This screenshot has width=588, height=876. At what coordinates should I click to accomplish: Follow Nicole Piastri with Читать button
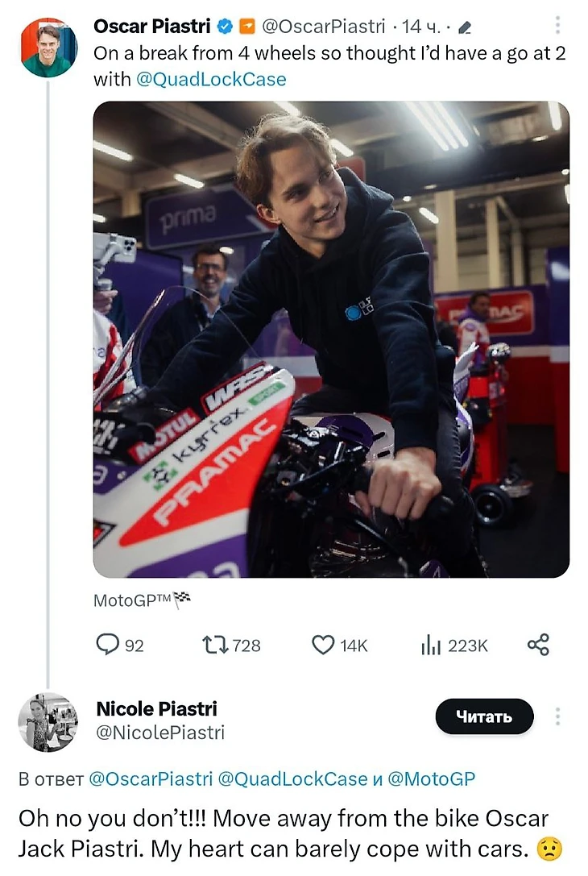tap(484, 716)
